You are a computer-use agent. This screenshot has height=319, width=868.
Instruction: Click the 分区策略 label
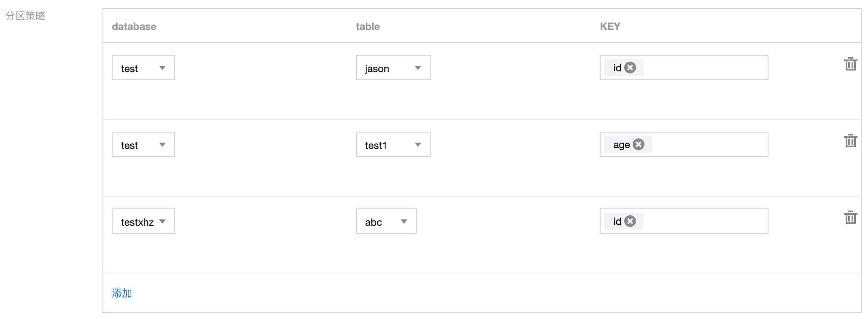click(x=25, y=16)
